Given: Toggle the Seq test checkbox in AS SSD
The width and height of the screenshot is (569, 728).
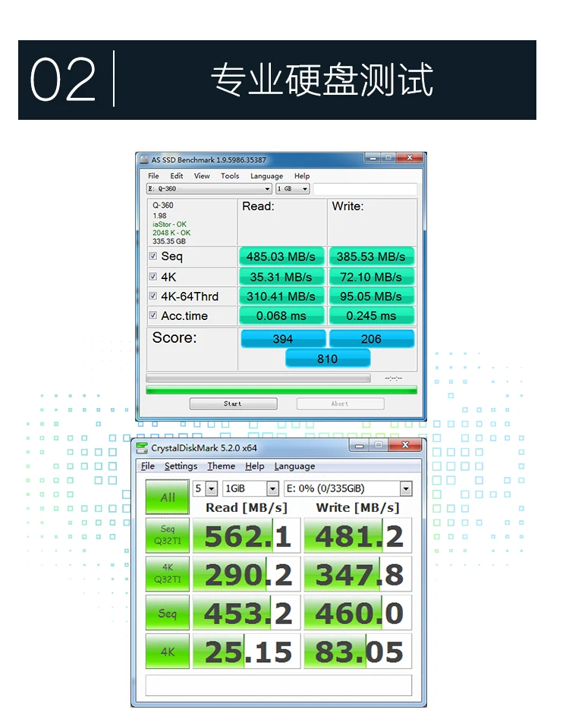Looking at the screenshot, I should tap(152, 256).
